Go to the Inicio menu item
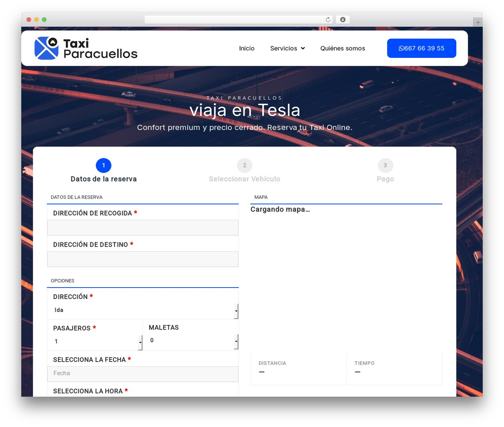This screenshot has width=504, height=427. pos(247,48)
